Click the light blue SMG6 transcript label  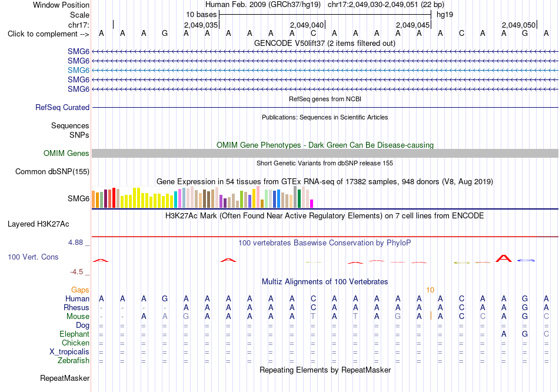(x=78, y=70)
